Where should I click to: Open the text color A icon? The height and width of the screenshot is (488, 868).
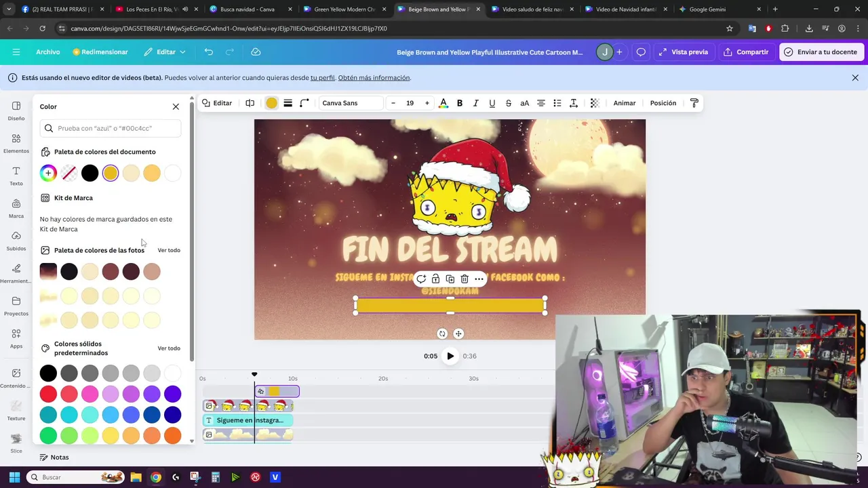pos(443,103)
